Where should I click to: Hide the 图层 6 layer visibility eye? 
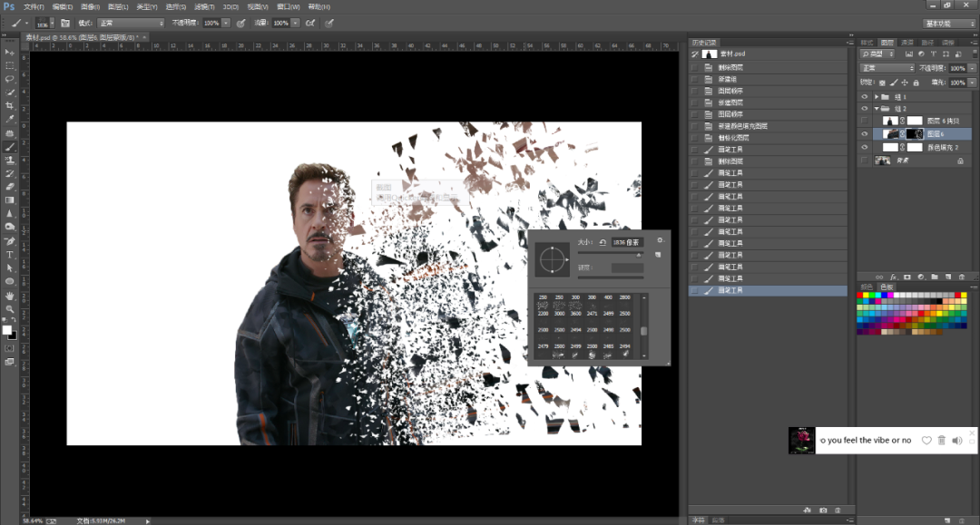tap(865, 133)
